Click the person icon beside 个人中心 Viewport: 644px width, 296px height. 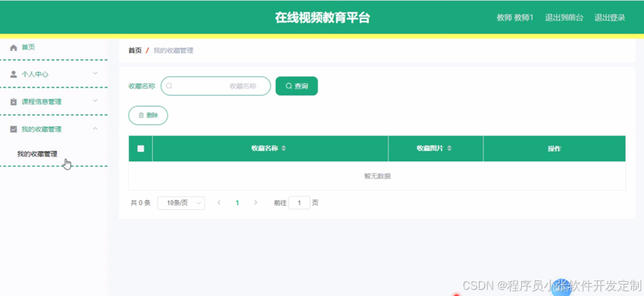tap(14, 74)
